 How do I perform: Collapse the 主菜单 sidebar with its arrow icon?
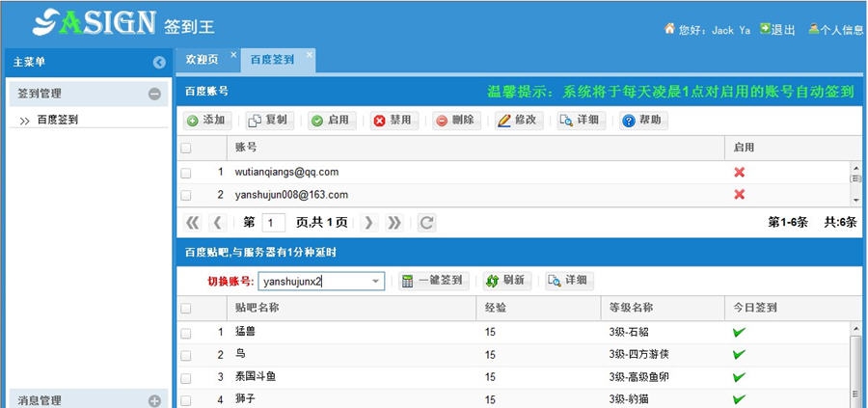(159, 63)
